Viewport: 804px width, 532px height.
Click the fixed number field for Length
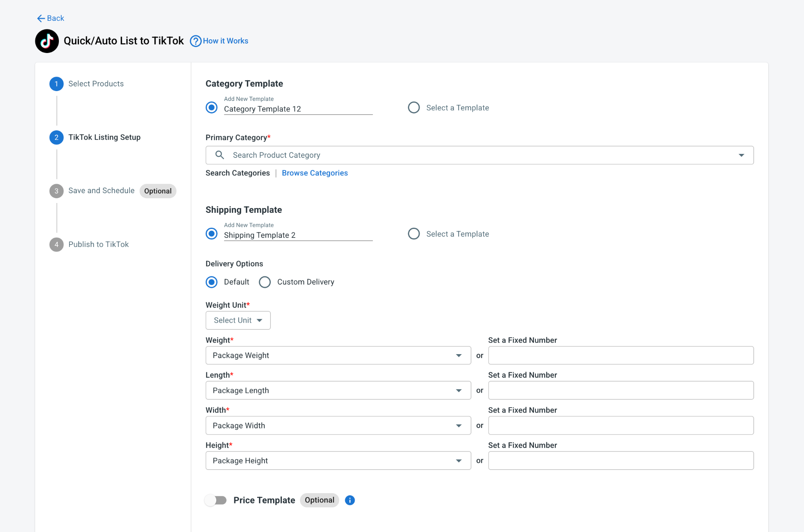(x=621, y=390)
